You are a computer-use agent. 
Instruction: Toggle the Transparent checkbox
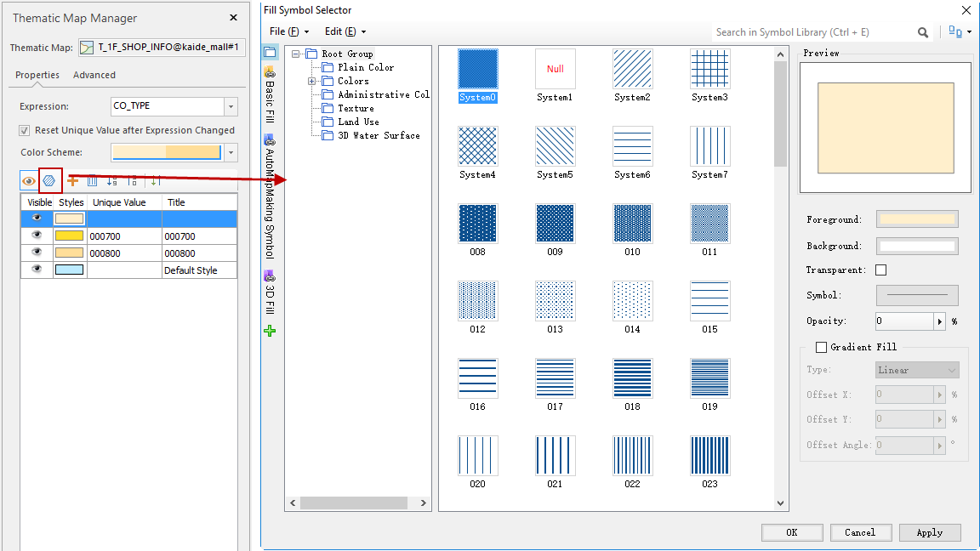pos(880,270)
